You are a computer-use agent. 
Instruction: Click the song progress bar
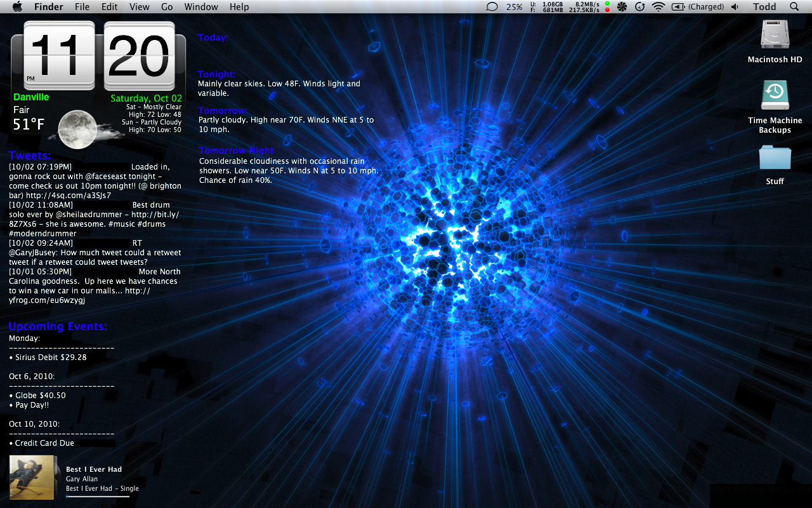pos(98,496)
